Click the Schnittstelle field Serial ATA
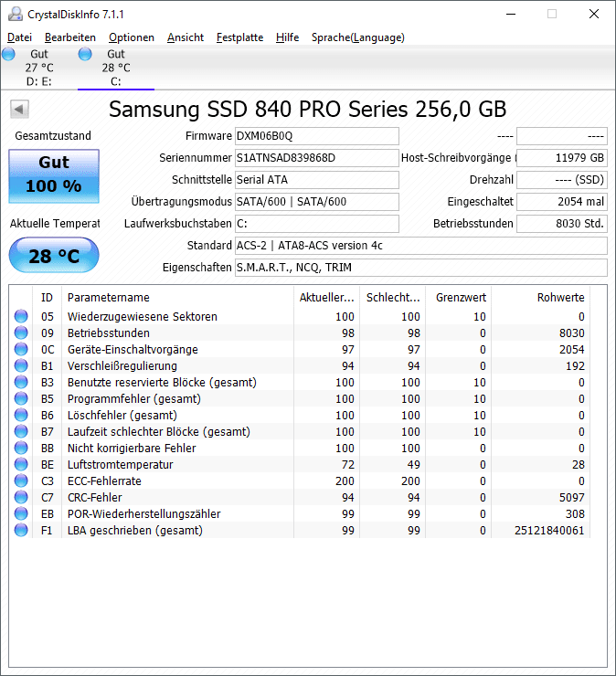The image size is (616, 676). [x=317, y=180]
